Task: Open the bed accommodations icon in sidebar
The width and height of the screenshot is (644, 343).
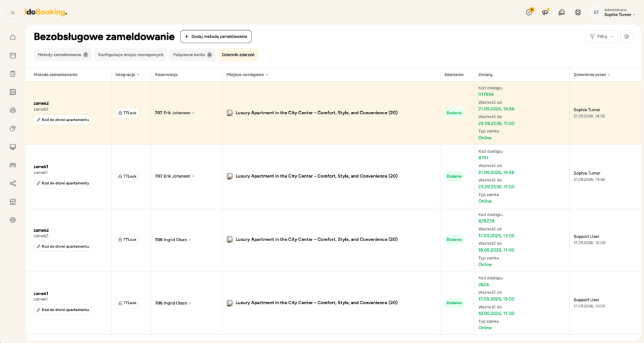Action: [13, 165]
